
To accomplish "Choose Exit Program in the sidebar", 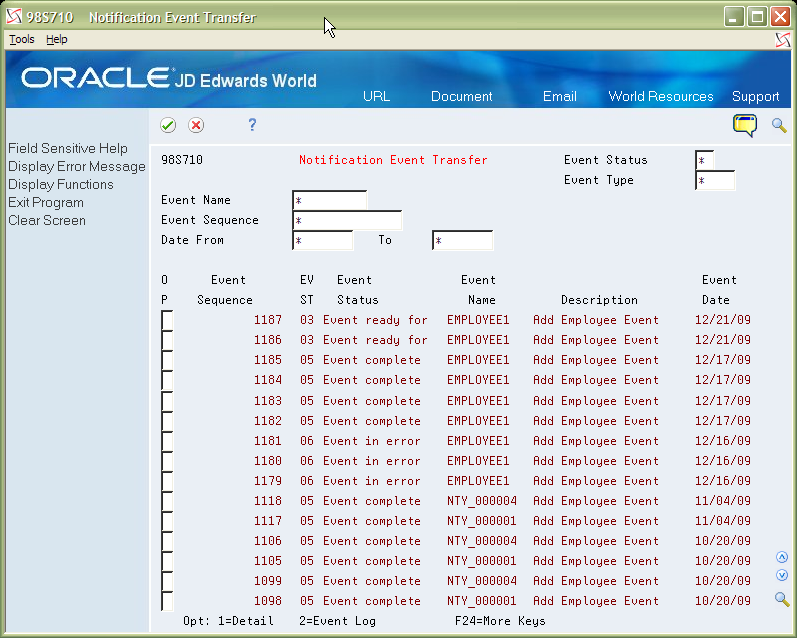I will [46, 202].
